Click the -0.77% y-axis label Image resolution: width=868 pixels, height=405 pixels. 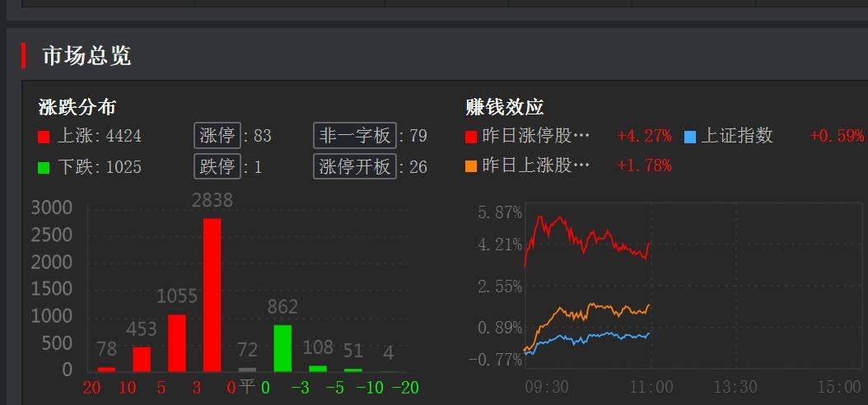(496, 360)
